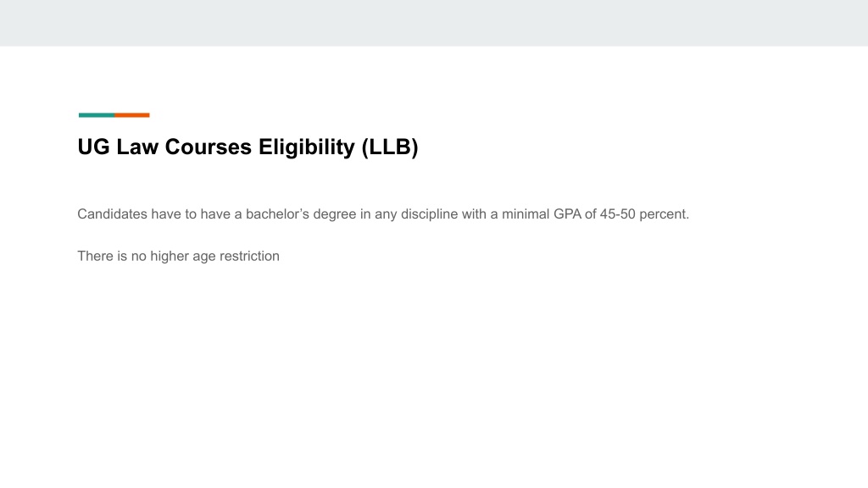Click '45-50' in the GPA sentence
The image size is (868, 488).
[617, 214]
